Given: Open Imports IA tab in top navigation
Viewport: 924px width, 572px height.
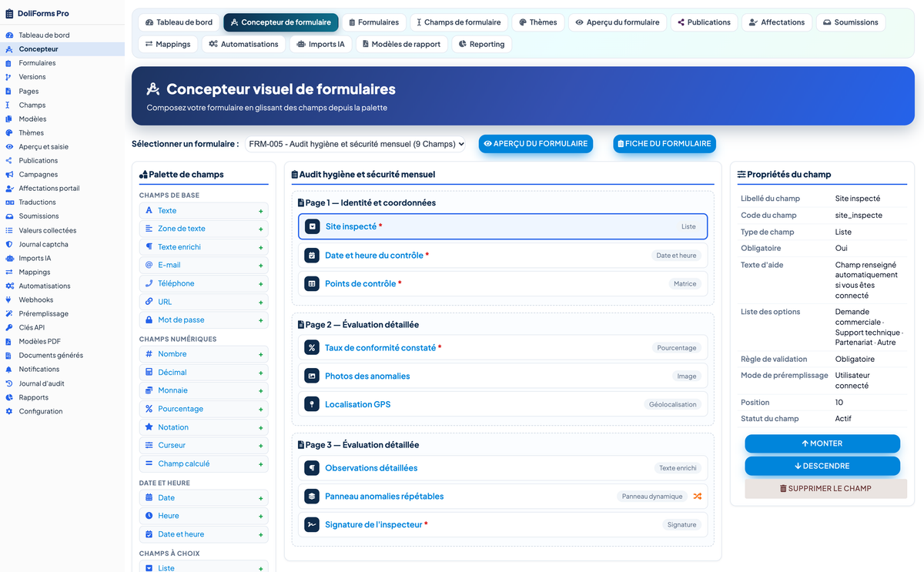Looking at the screenshot, I should pos(321,44).
